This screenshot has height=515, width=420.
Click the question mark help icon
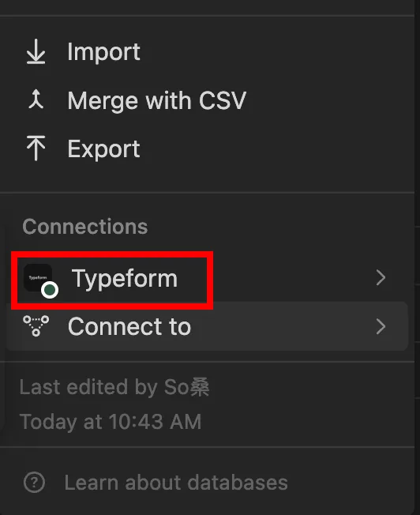(x=34, y=483)
